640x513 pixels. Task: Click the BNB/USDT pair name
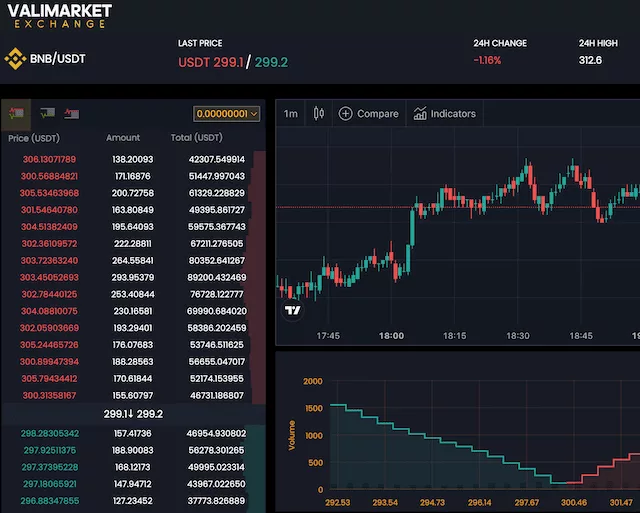pos(58,59)
